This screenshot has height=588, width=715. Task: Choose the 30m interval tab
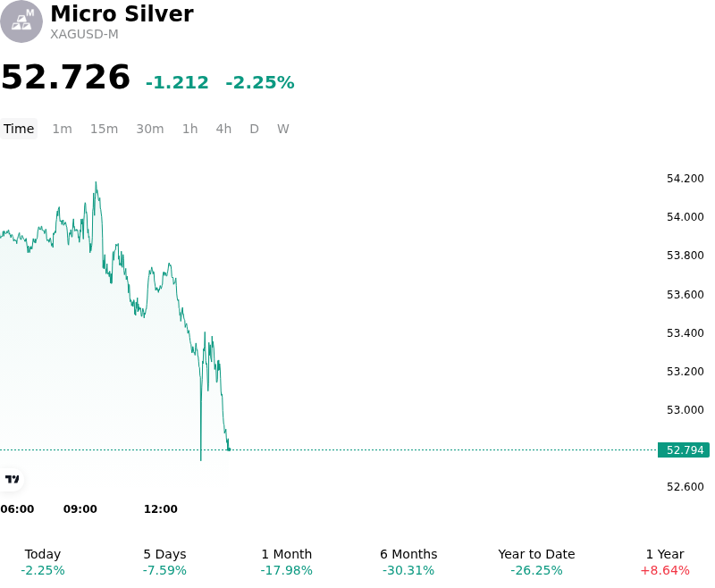click(150, 129)
